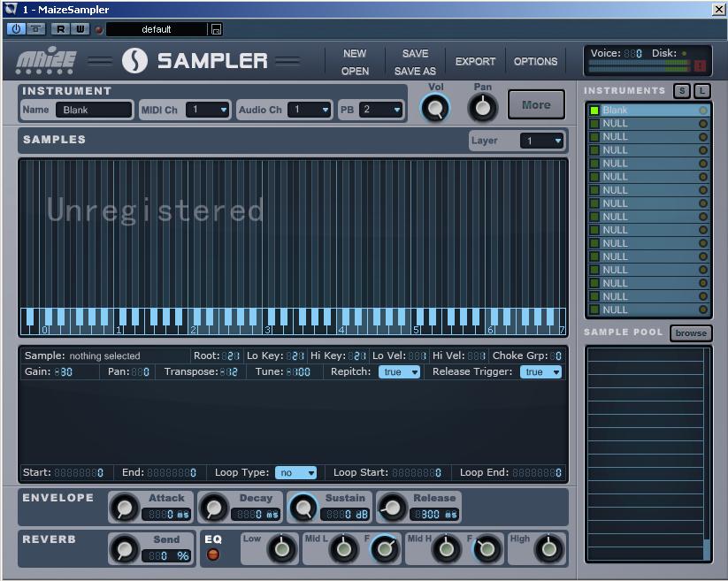The width and height of the screenshot is (728, 581).
Task: Click the EQ Mid H knob
Action: click(x=446, y=549)
